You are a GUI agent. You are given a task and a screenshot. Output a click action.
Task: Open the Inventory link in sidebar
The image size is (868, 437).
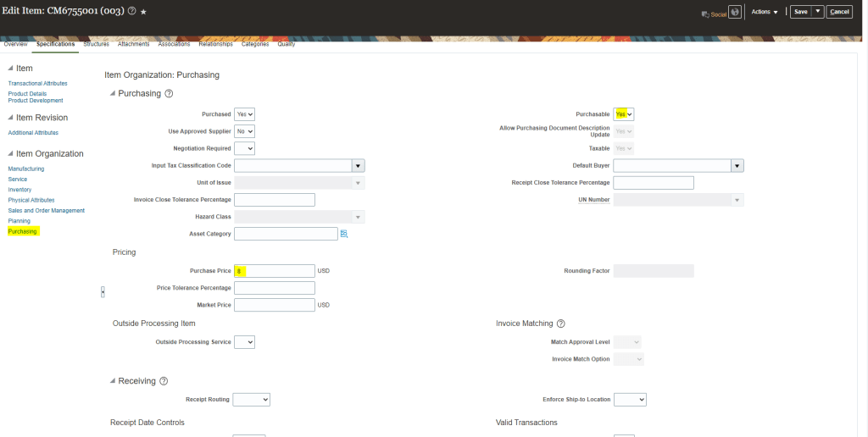(19, 190)
